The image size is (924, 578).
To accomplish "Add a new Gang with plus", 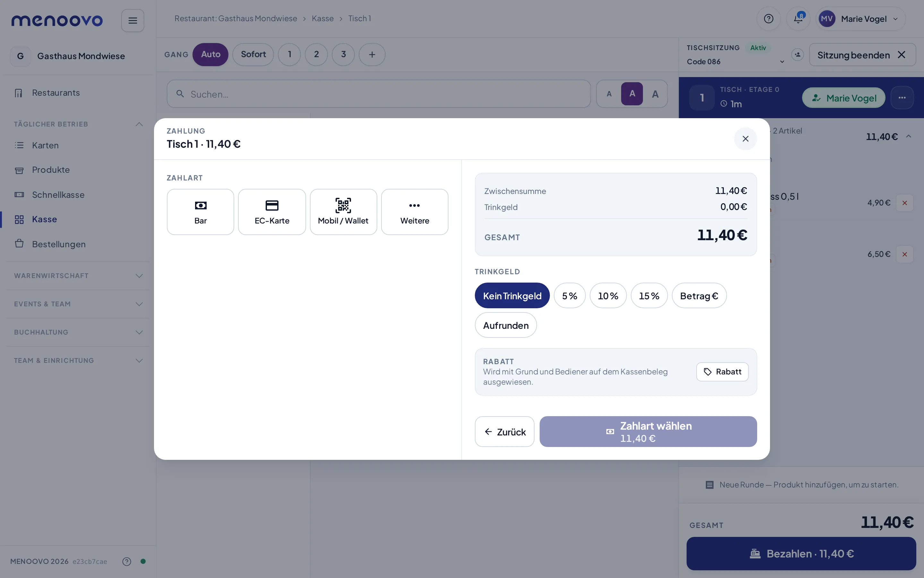I will 372,55.
